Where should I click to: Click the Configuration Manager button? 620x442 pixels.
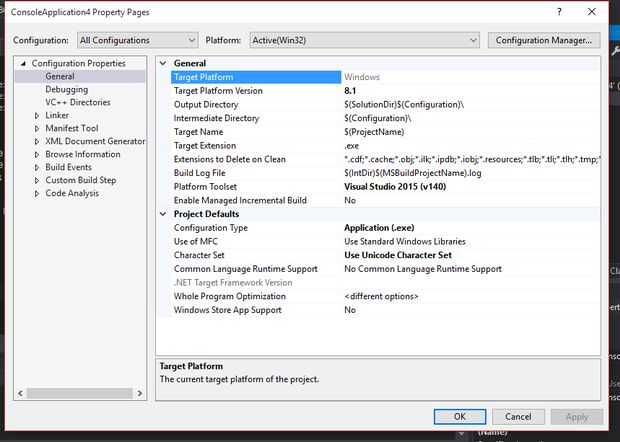(544, 40)
